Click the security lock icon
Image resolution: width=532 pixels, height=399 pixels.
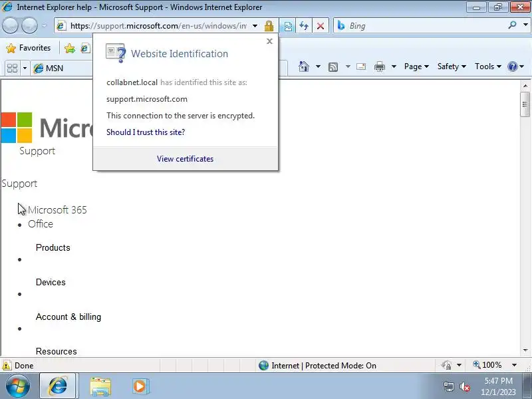(x=269, y=26)
